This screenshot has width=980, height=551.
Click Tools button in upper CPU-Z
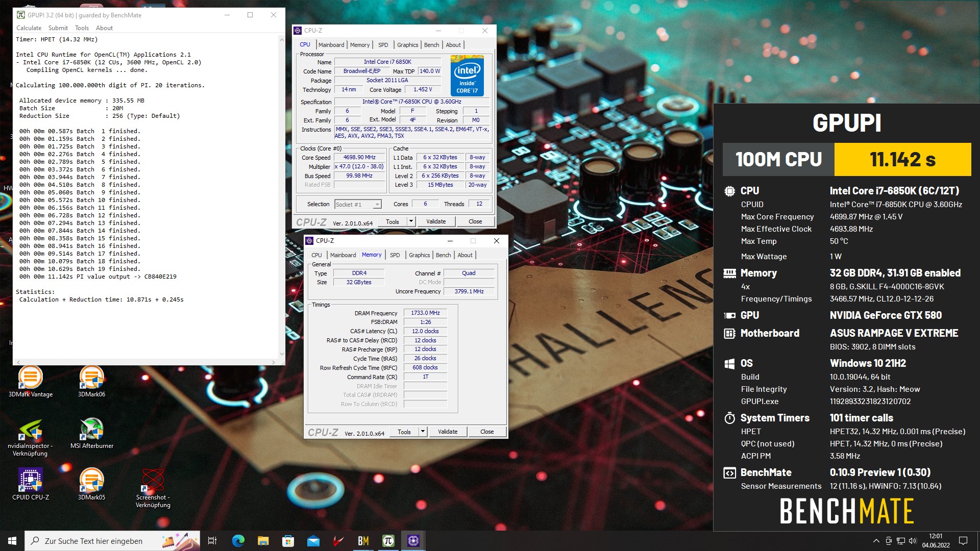(x=393, y=221)
